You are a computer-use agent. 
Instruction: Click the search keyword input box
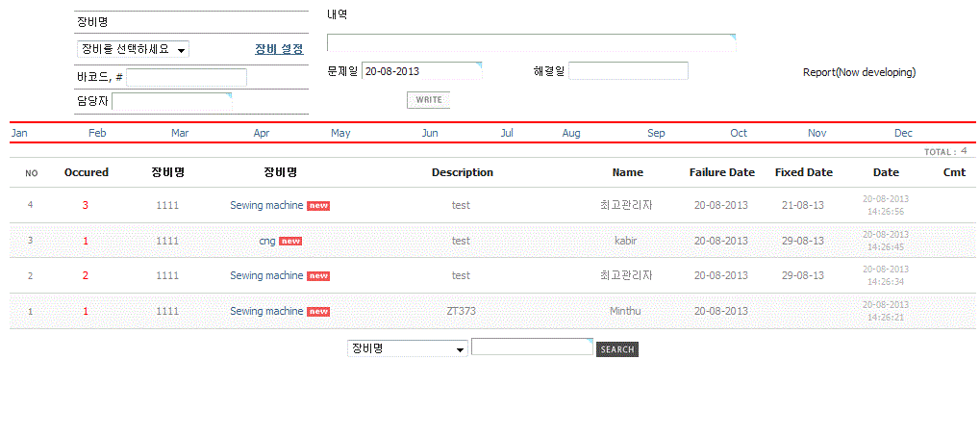[x=532, y=347]
